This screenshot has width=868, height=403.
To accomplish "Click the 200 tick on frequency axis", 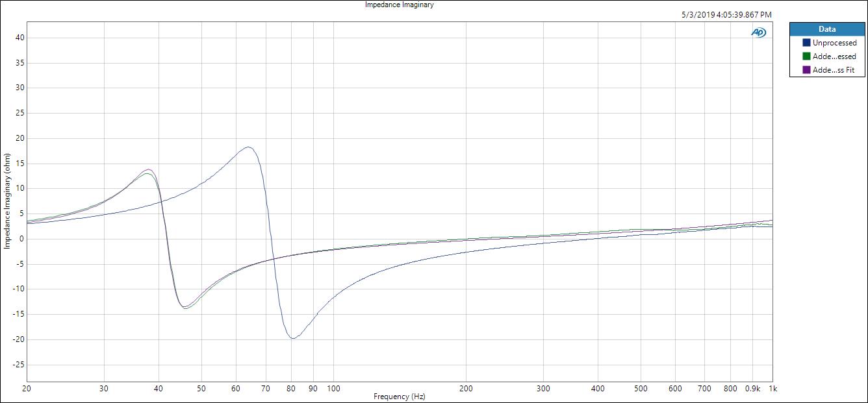I will [465, 389].
